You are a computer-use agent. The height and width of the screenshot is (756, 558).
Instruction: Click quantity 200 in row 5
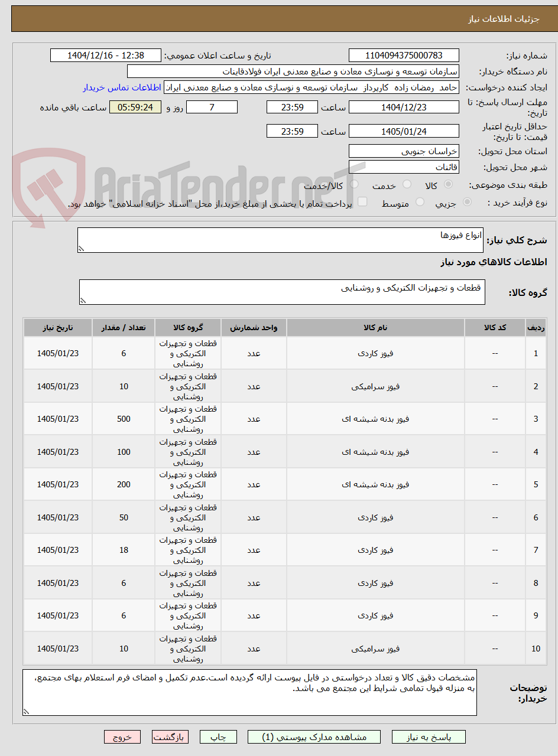[x=124, y=484]
